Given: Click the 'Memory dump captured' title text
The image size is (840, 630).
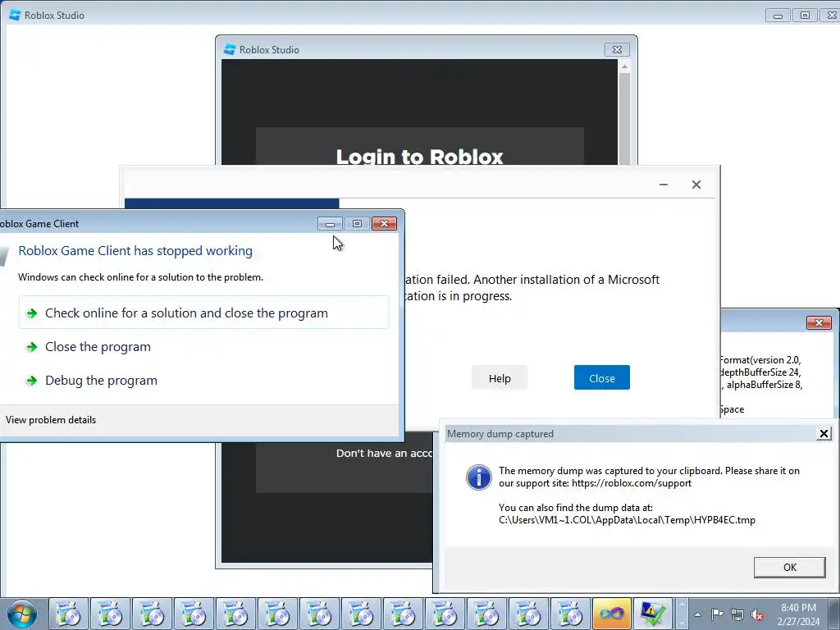Looking at the screenshot, I should coord(500,434).
